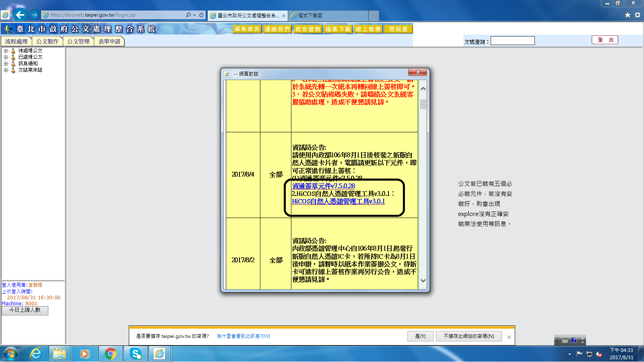Click the 綜合查詢 banner button

308,29
